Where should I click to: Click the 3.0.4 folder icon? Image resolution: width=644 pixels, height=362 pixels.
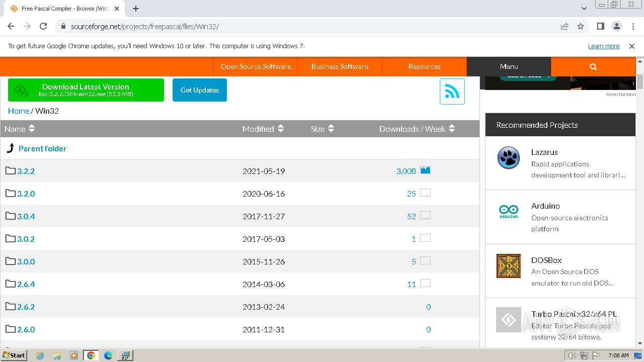click(x=11, y=216)
